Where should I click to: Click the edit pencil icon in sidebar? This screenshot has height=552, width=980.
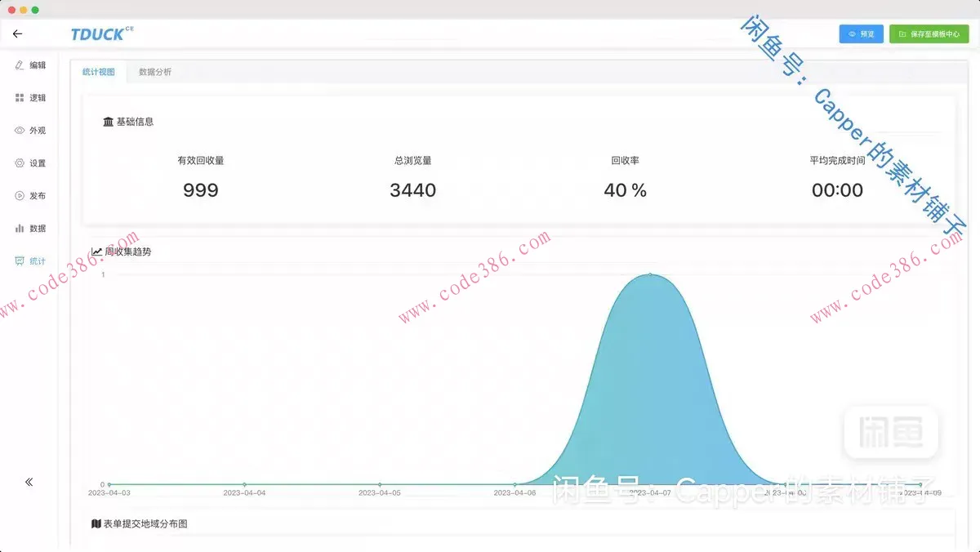tap(20, 65)
